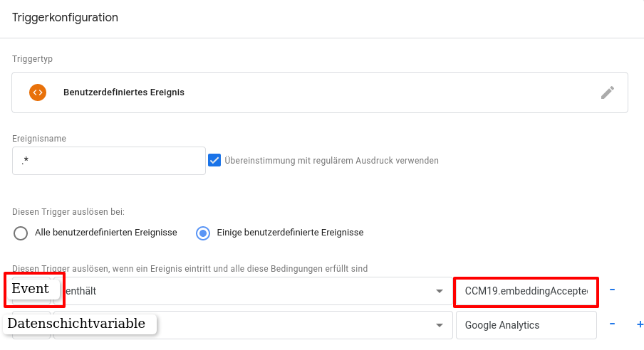Remove the CCM19.embeddingAccepted condition with its minus
644x350 pixels.
pyautogui.click(x=612, y=290)
